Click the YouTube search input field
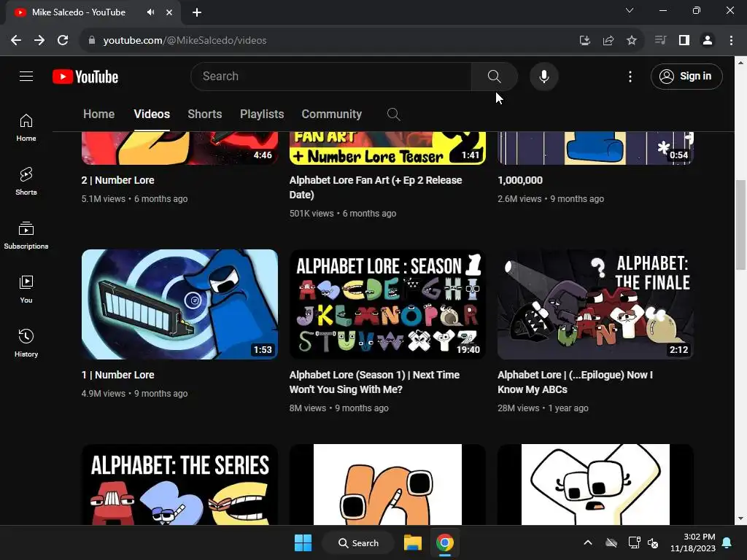Image resolution: width=747 pixels, height=560 pixels. point(331,76)
